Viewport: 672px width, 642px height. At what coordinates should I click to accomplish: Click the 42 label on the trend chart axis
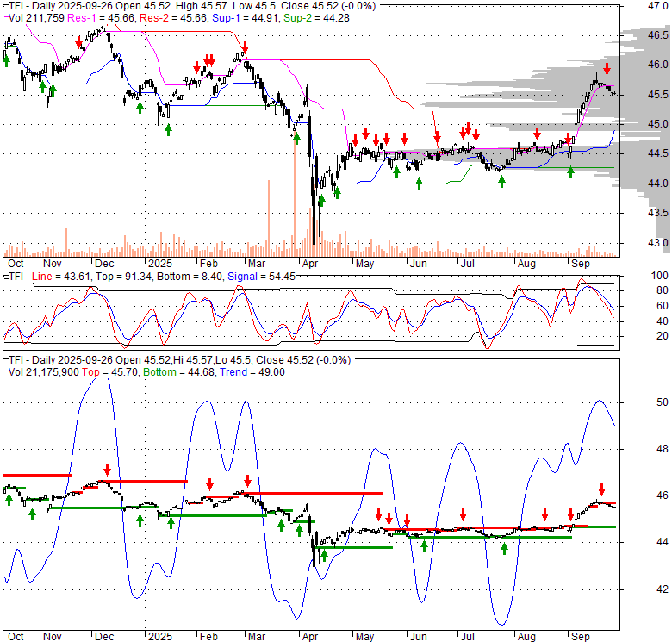[663, 589]
